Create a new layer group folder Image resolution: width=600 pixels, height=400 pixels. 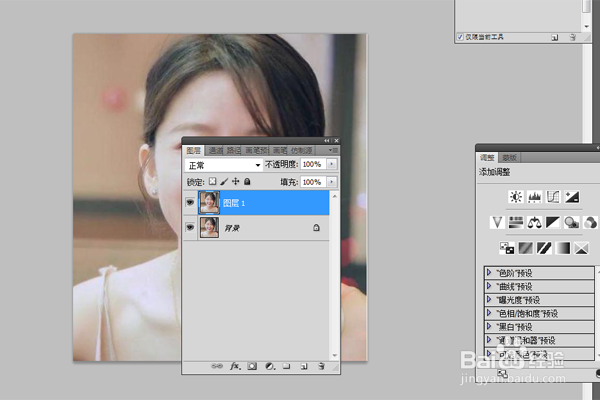point(287,366)
